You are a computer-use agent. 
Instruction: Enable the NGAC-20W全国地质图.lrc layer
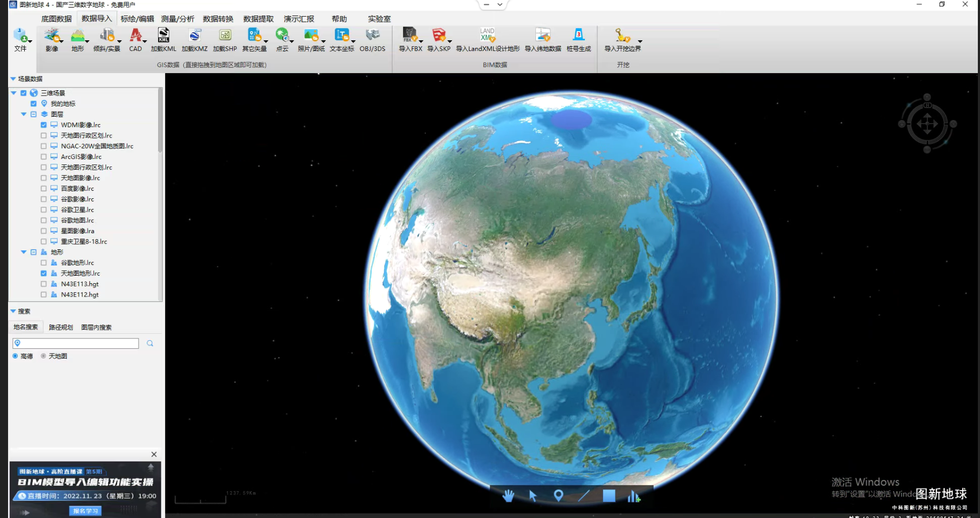point(44,146)
